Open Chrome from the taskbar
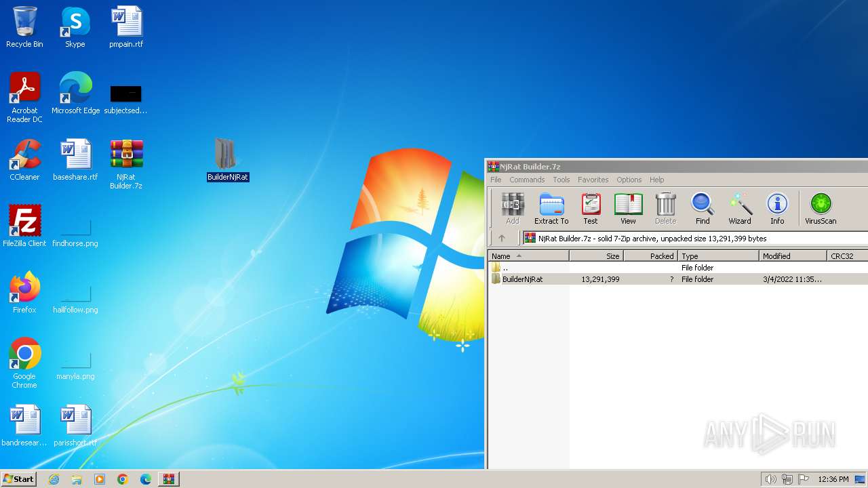The height and width of the screenshot is (488, 868). pyautogui.click(x=123, y=479)
